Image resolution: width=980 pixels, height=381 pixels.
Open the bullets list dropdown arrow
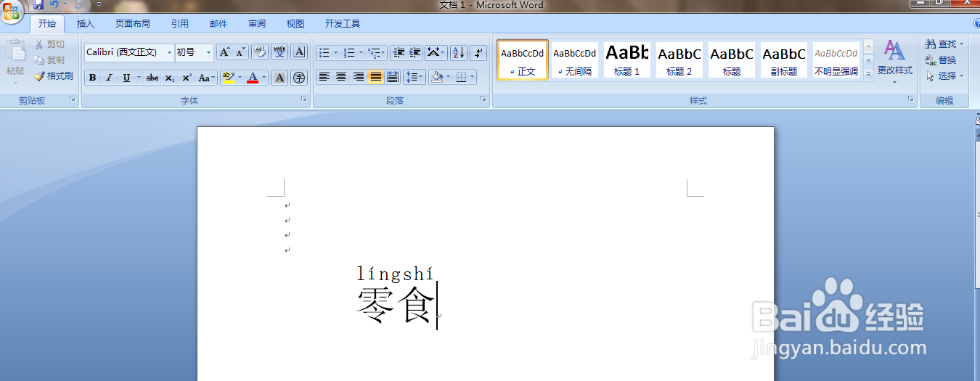pyautogui.click(x=336, y=52)
